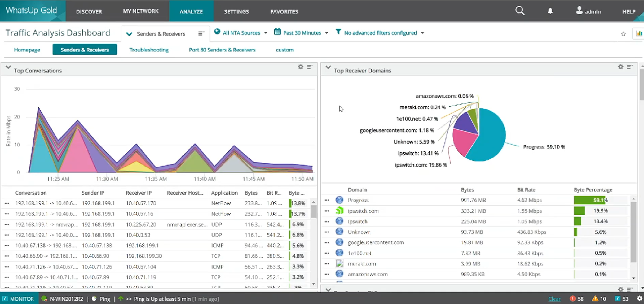This screenshot has width=644, height=304.
Task: Open the Port 80 Senders & Receivers tab
Action: (222, 50)
